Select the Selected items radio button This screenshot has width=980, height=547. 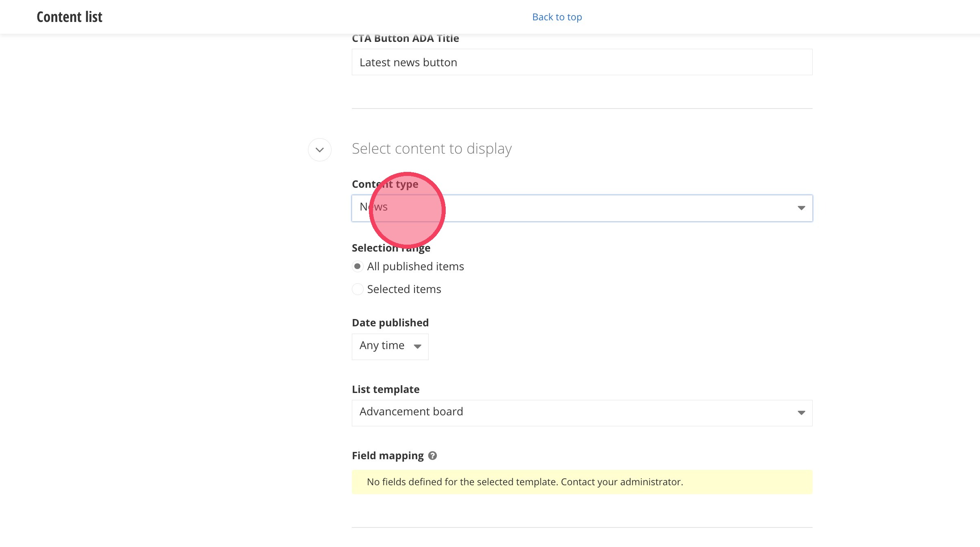358,289
